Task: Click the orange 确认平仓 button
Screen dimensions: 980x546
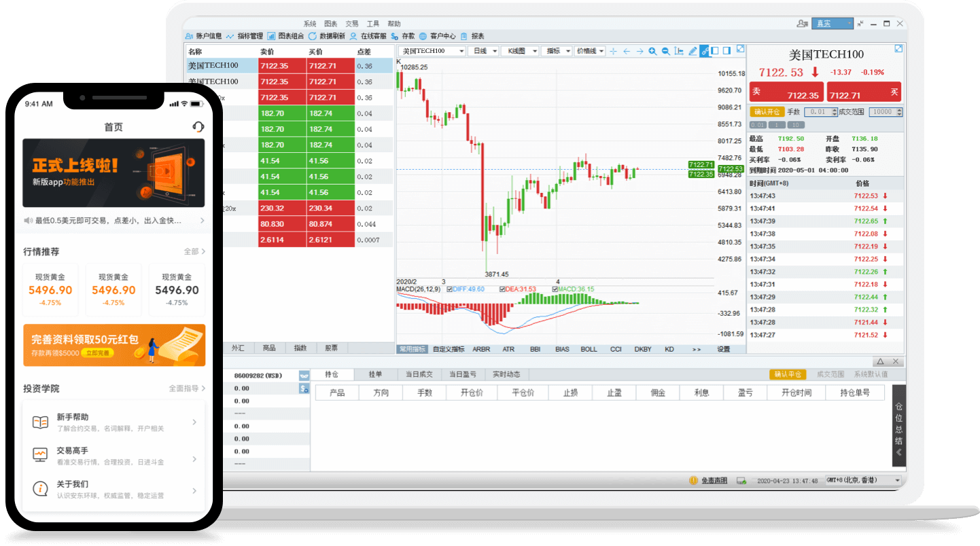Action: [x=786, y=374]
